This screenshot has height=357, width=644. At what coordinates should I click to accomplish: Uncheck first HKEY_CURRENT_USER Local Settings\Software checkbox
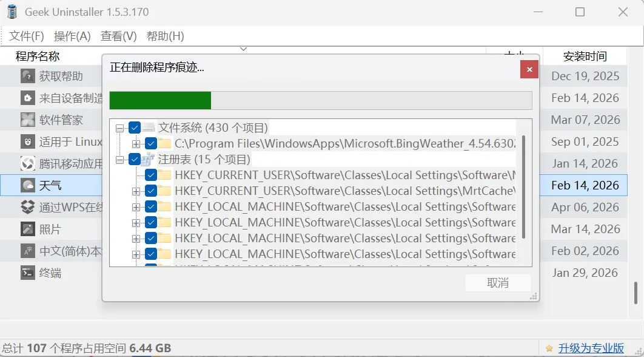click(151, 175)
